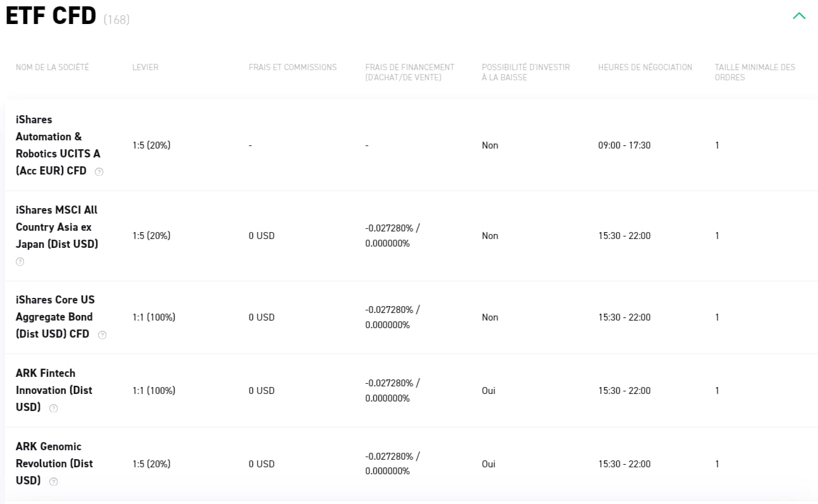Click the Taille minimale des ordres header
The image size is (818, 504).
pos(754,72)
